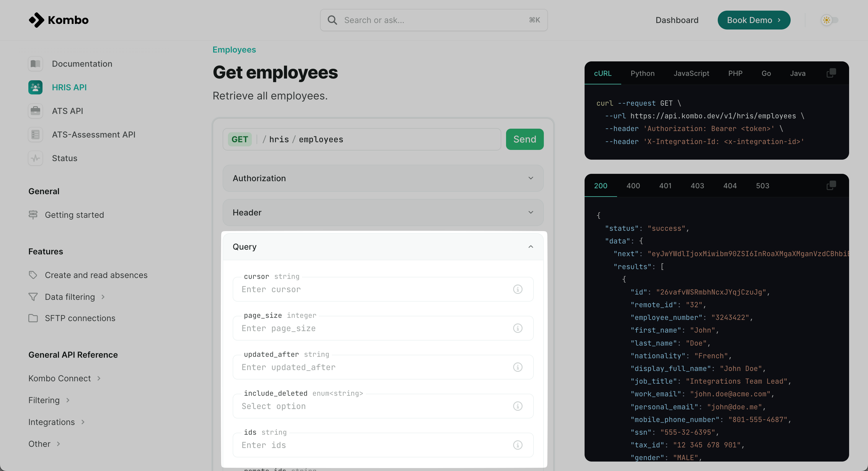Click the Enter page_size input field
This screenshot has width=868, height=471.
(383, 328)
